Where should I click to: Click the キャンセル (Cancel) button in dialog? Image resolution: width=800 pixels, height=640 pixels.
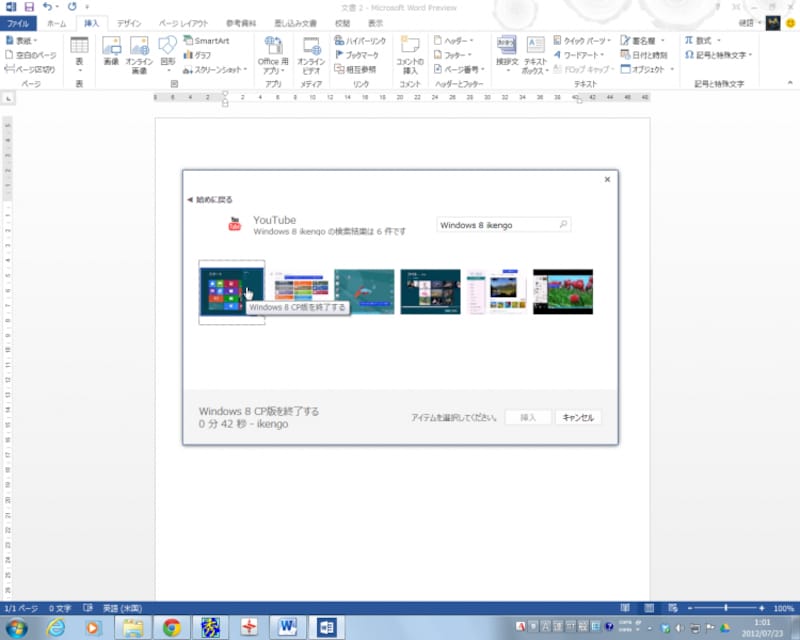point(579,417)
